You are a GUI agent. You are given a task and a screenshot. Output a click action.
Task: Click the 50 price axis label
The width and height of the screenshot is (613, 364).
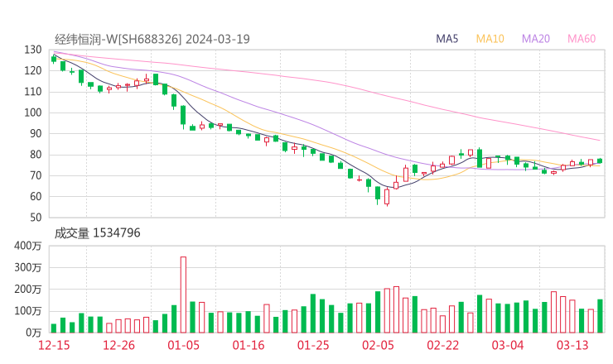(35, 218)
